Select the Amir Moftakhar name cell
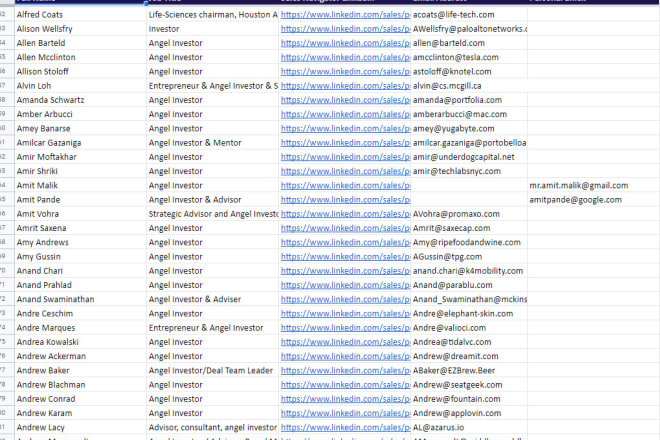Screen dimensions: 660x440 coord(80,157)
